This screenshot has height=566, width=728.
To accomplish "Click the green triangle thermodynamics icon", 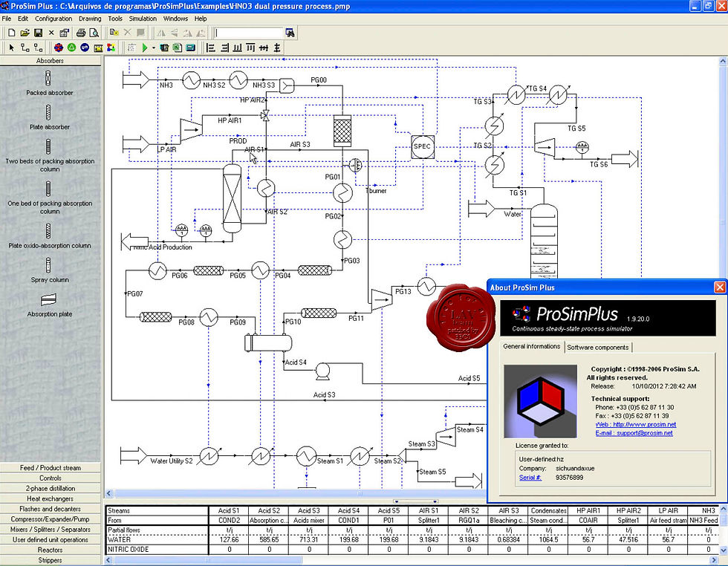I will (x=71, y=48).
